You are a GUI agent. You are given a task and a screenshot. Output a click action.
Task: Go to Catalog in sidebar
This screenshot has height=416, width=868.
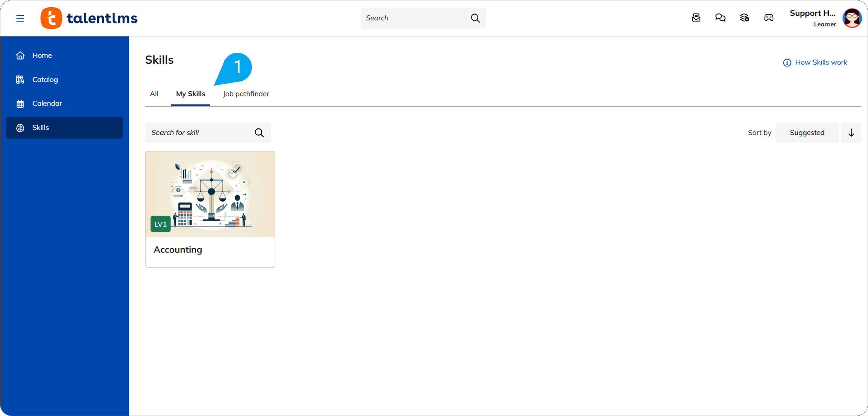click(x=45, y=80)
